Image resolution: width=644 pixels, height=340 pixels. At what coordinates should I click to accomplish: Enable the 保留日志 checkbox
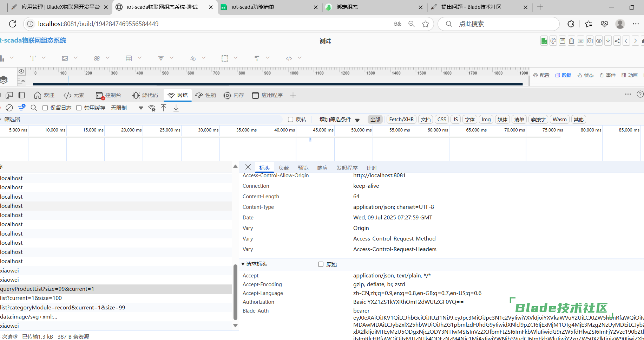click(45, 108)
